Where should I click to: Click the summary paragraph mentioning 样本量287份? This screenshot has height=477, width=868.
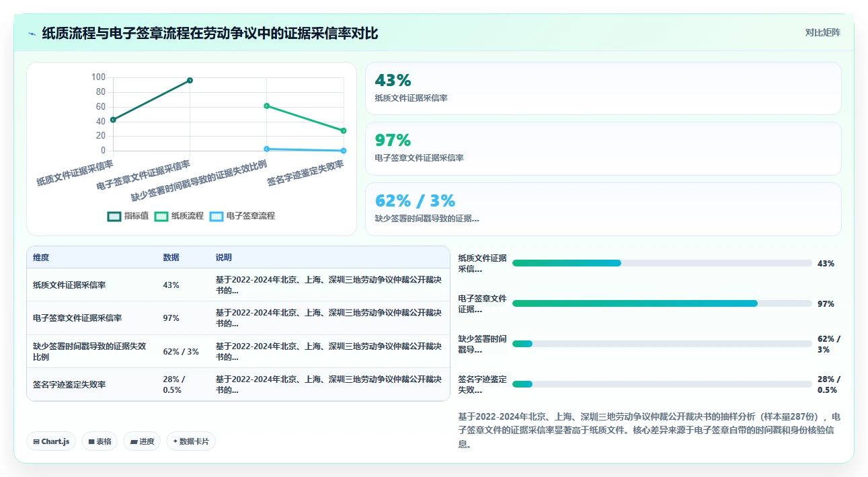[649, 431]
